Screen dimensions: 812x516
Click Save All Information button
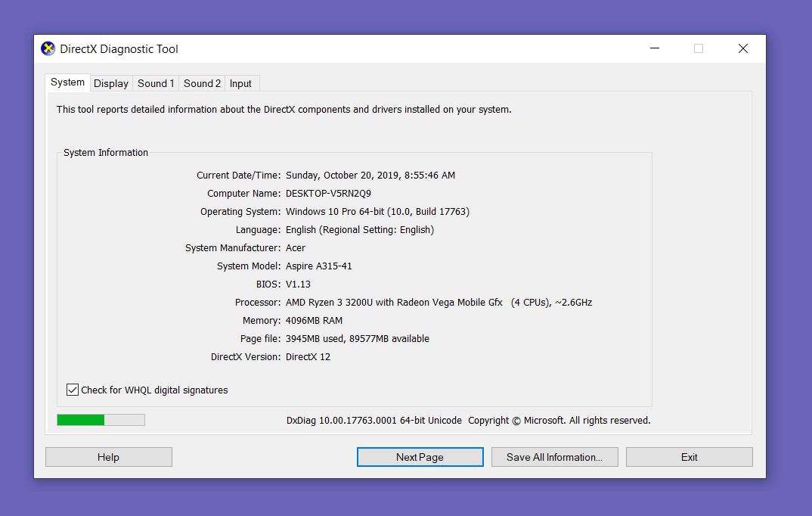click(555, 457)
